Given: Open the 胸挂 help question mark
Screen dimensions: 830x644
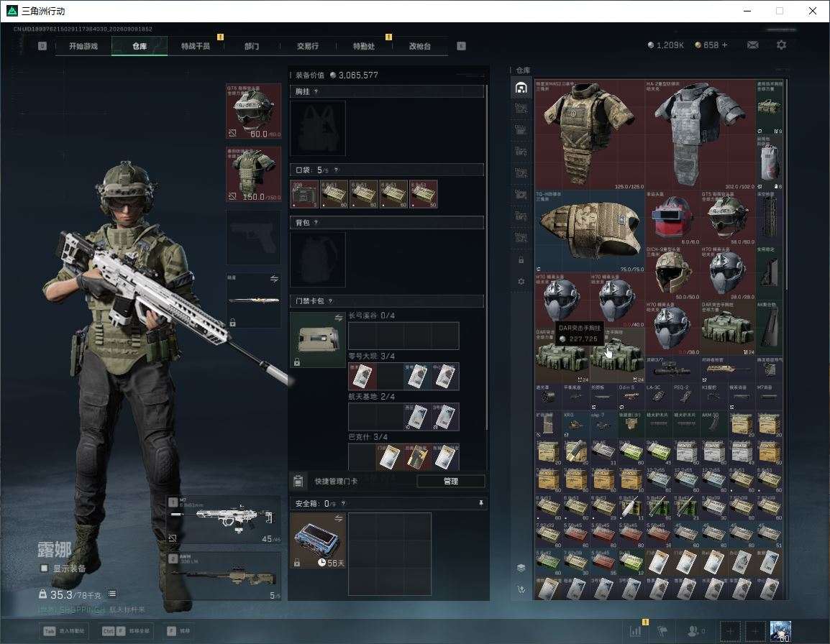Looking at the screenshot, I should (316, 91).
